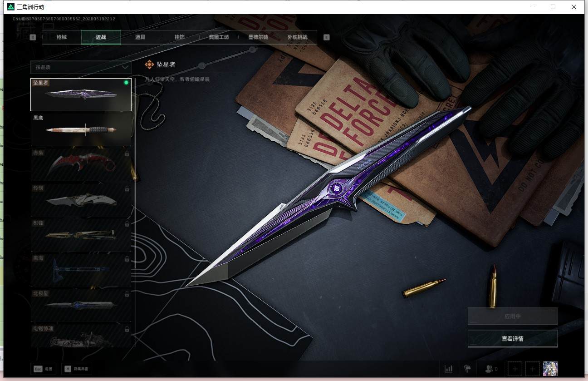This screenshot has height=381, width=588.
Task: Expand the 按品质 sort dropdown
Action: click(81, 67)
